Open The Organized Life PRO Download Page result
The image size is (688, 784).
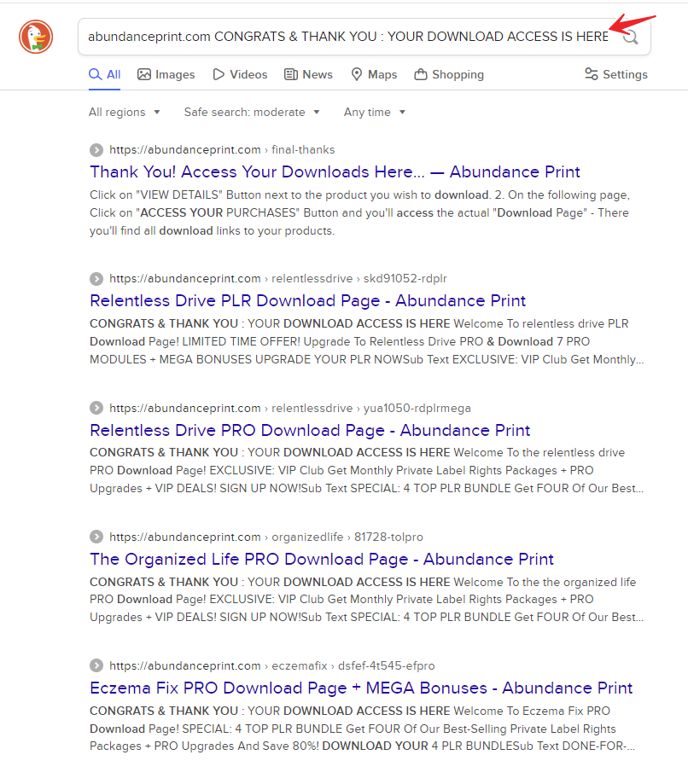pos(322,559)
